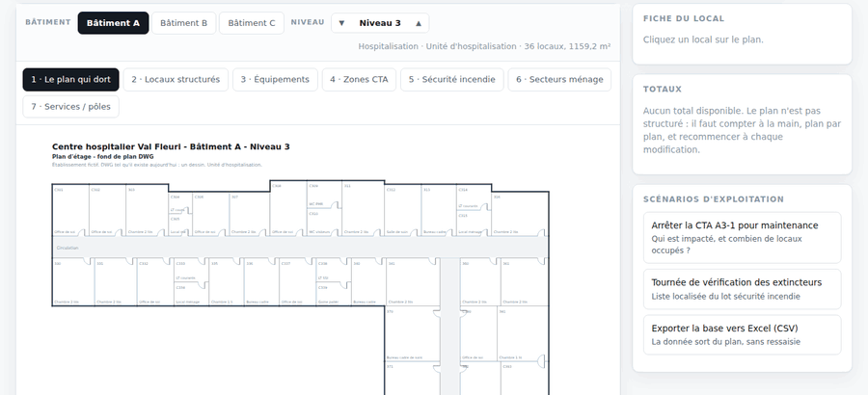The height and width of the screenshot is (395, 868).
Task: Click the Bâtiment label
Action: [x=48, y=22]
